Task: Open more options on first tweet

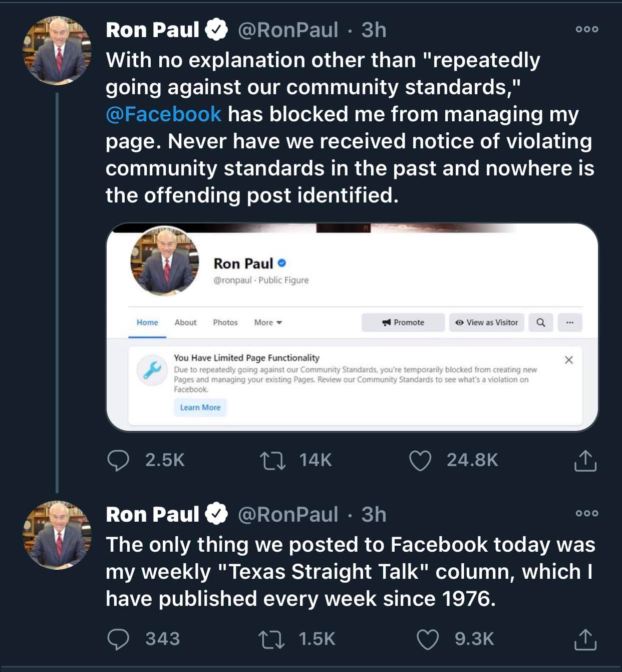Action: (587, 29)
